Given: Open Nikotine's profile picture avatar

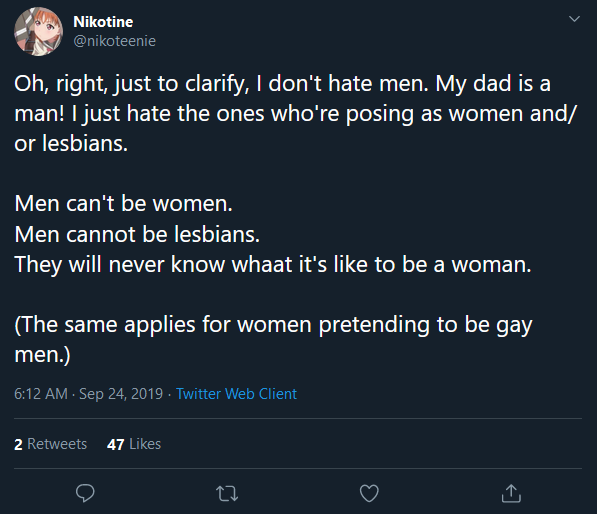Looking at the screenshot, I should [x=38, y=32].
